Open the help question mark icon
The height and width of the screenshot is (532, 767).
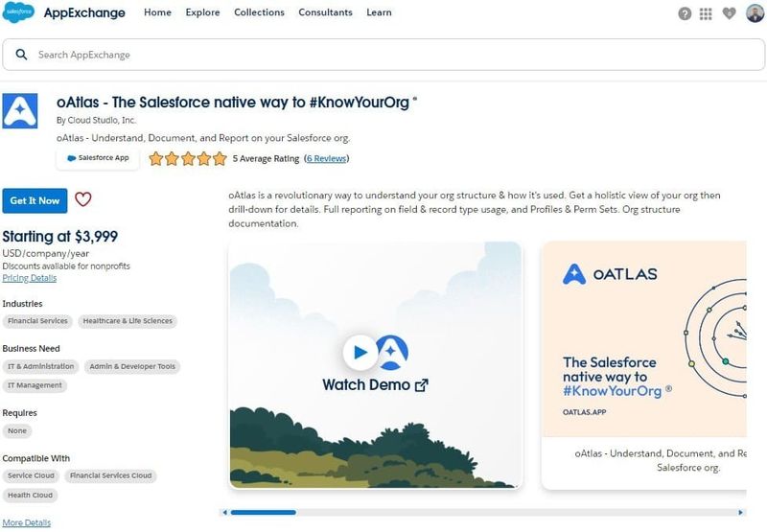[x=685, y=13]
